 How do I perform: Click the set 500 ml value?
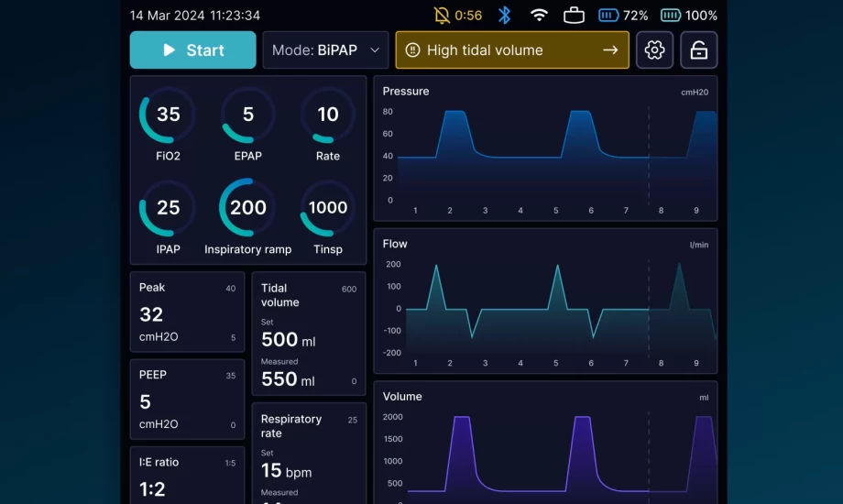tap(288, 340)
